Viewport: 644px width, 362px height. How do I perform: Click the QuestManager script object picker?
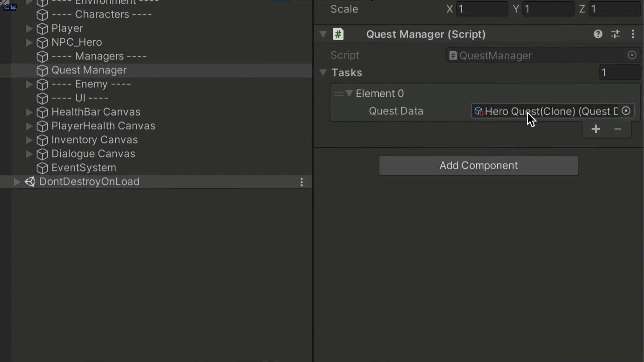(632, 55)
